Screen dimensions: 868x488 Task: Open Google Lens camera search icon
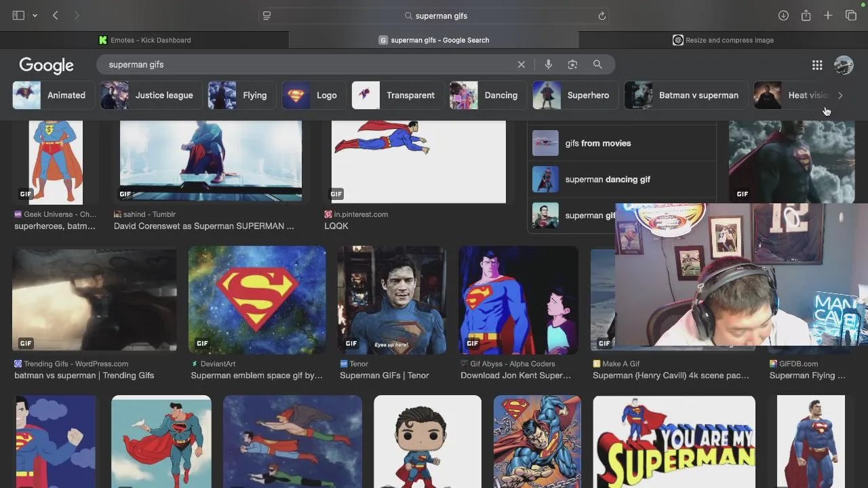(x=572, y=64)
